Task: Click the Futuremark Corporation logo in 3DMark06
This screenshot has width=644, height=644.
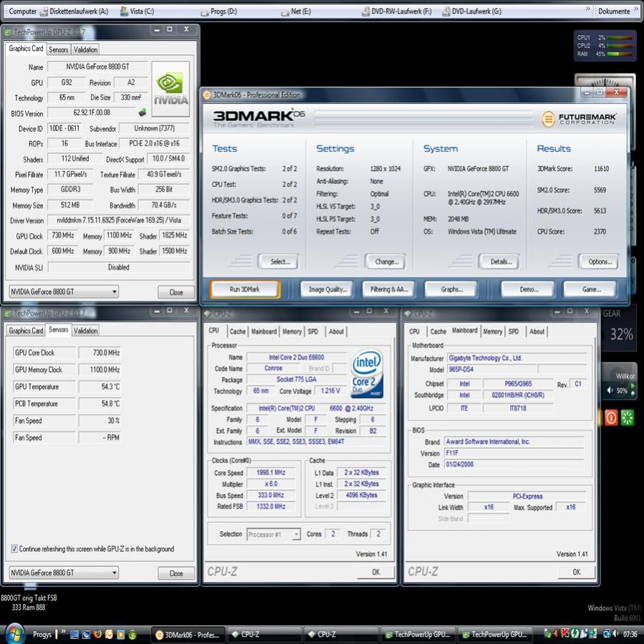Action: click(x=579, y=119)
